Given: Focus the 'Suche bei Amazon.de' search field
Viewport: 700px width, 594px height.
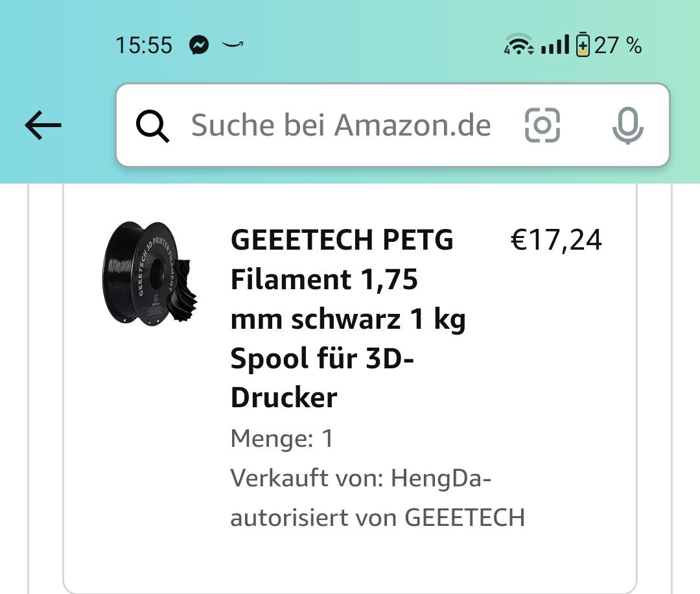Looking at the screenshot, I should [341, 125].
